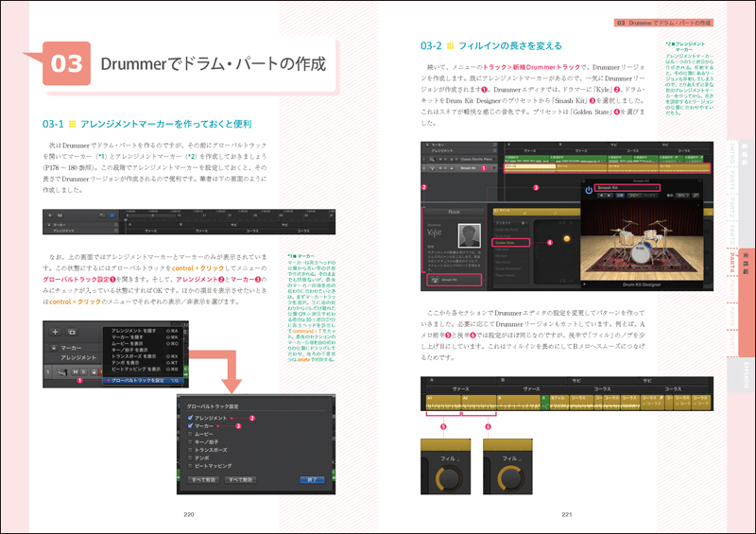
Task: Click the すべて有効 button
Action: click(x=203, y=480)
